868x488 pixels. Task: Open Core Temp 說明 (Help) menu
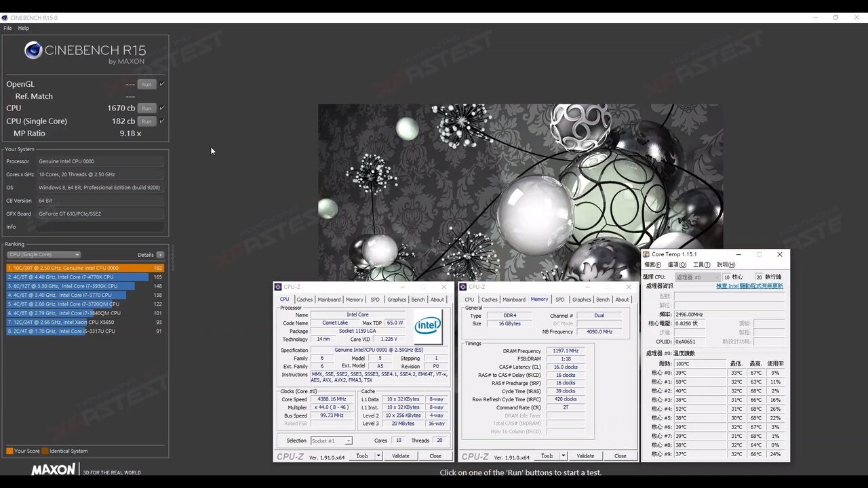726,265
